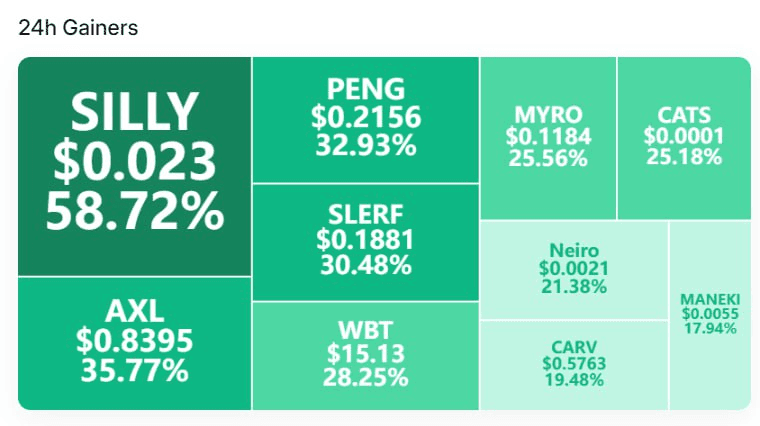Click the 58.72% percentage in SILLY tile
Screen dimensions: 760x426
(x=135, y=211)
